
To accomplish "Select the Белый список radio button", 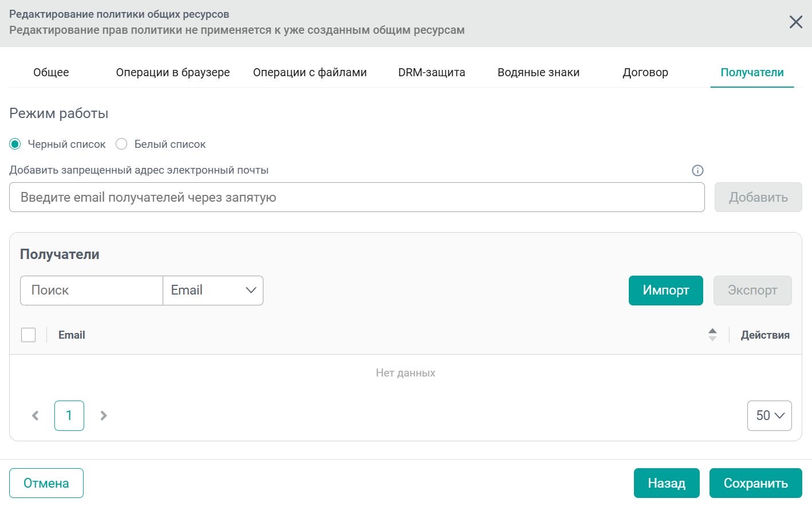I will click(121, 144).
